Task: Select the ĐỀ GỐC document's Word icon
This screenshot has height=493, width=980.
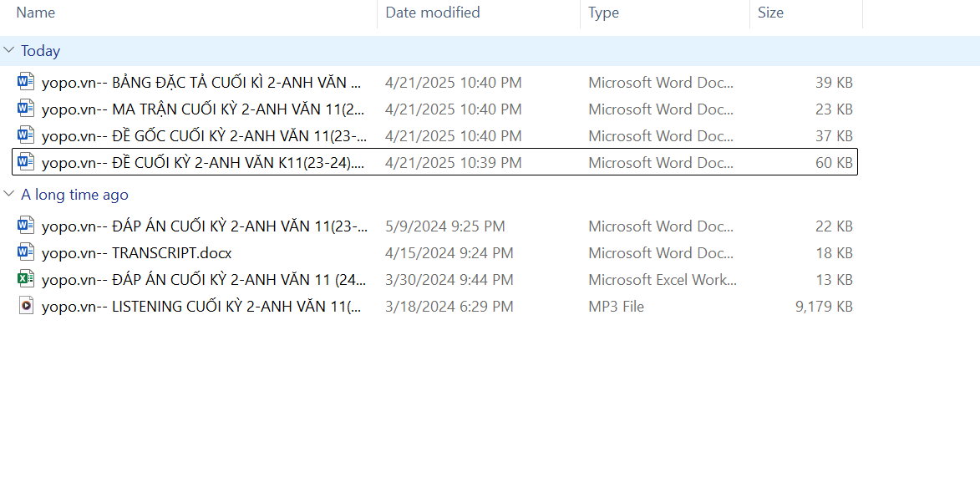Action: click(x=26, y=135)
